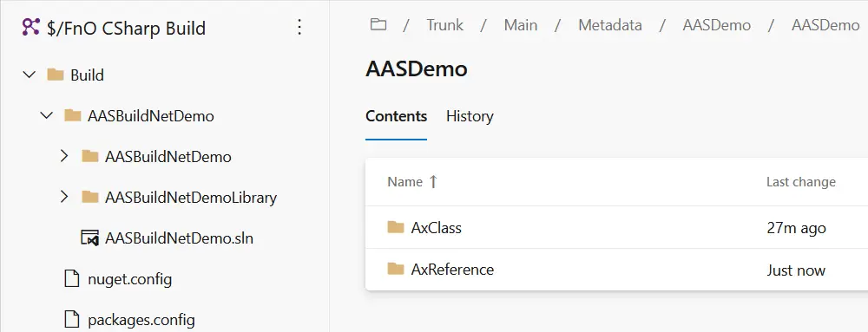868x332 pixels.
Task: Click the 27m ago timestamp
Action: tap(796, 228)
